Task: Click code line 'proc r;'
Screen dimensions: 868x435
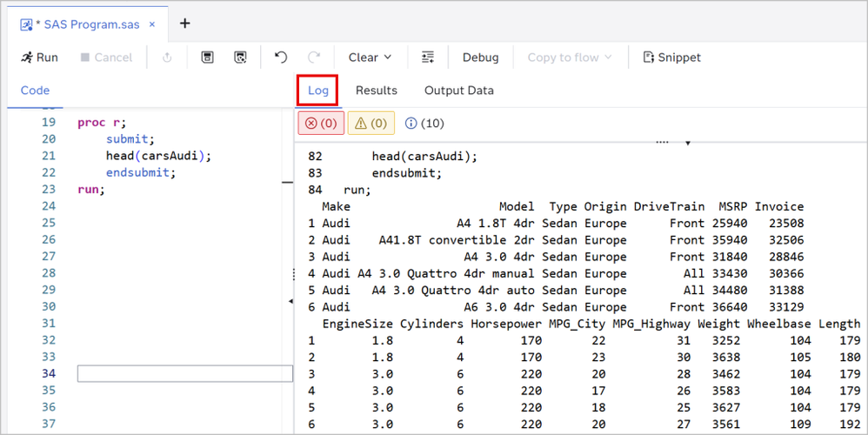Action: click(102, 123)
